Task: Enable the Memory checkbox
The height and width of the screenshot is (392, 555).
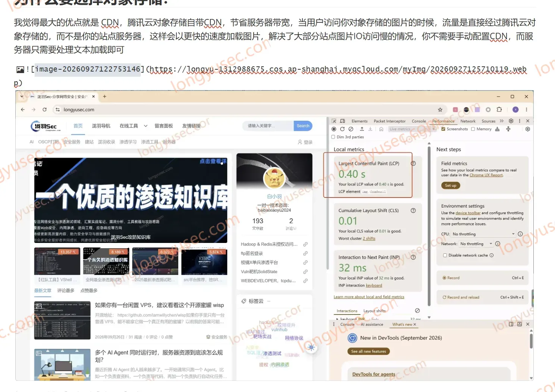Action: pyautogui.click(x=473, y=129)
